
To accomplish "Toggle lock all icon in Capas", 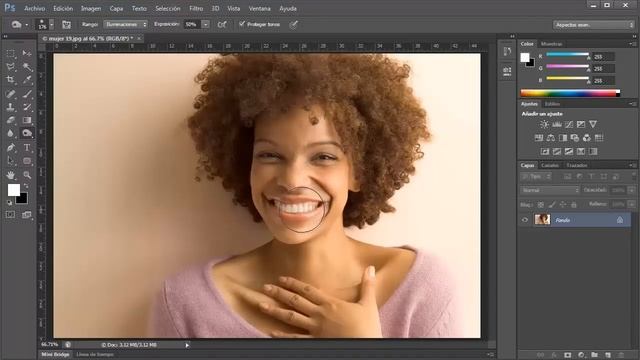I will click(574, 204).
